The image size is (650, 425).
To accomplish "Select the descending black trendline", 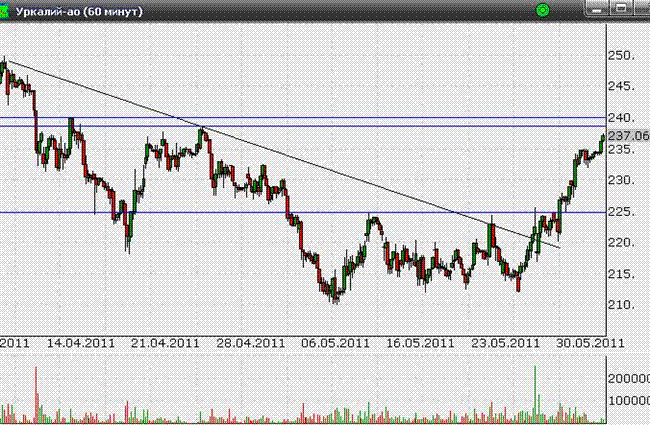I will [x=284, y=155].
